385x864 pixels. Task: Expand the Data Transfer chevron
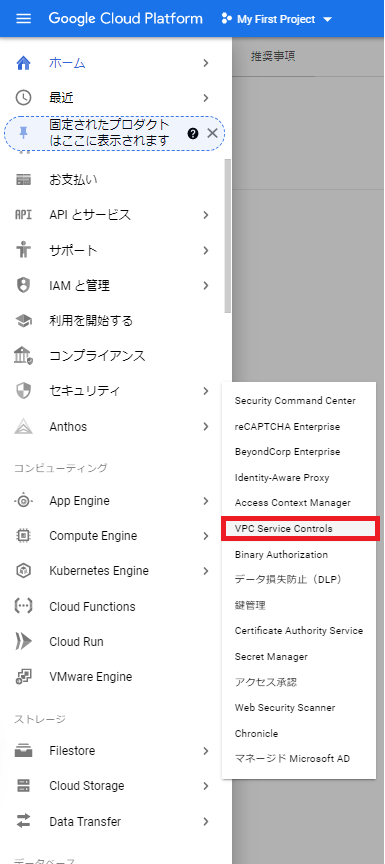(x=206, y=821)
